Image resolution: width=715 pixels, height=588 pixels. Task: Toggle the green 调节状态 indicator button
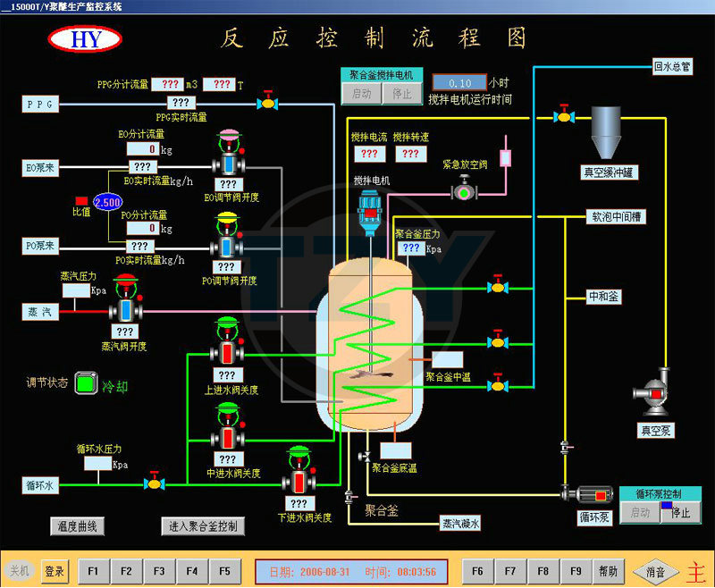point(86,383)
